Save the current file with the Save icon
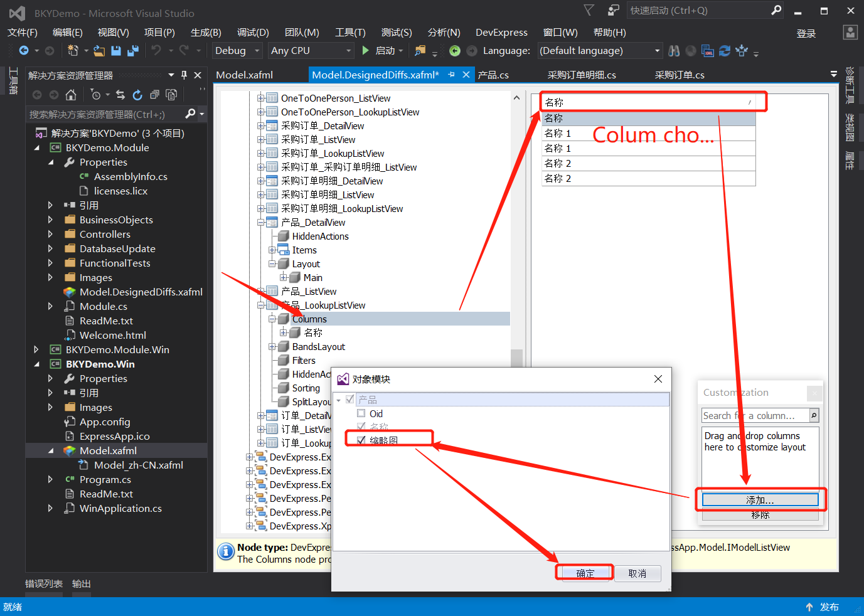The width and height of the screenshot is (864, 616). click(116, 51)
